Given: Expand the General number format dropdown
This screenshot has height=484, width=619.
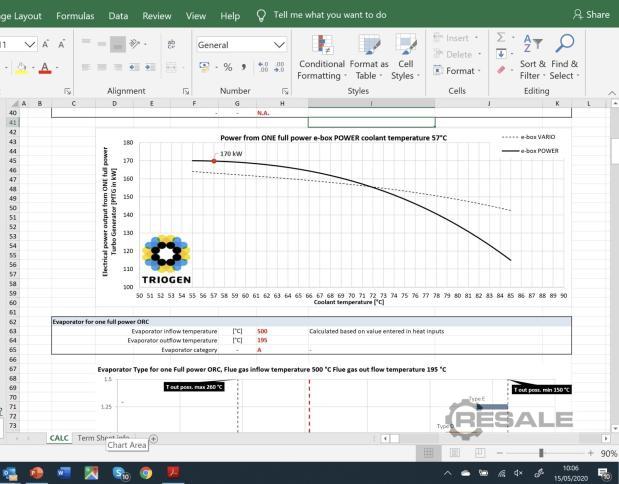Looking at the screenshot, I should (279, 45).
